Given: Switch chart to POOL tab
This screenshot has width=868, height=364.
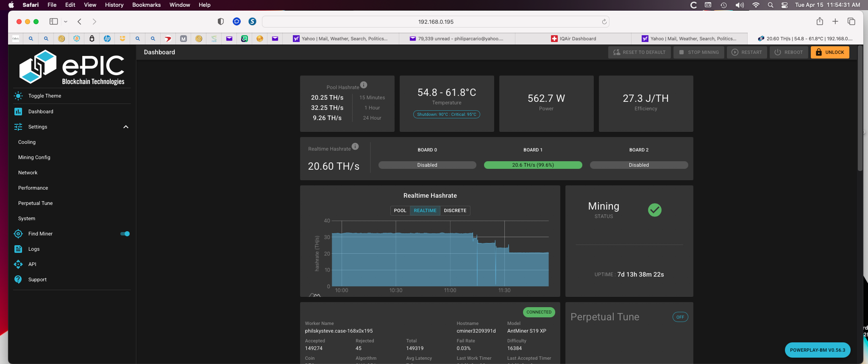Looking at the screenshot, I should point(400,210).
